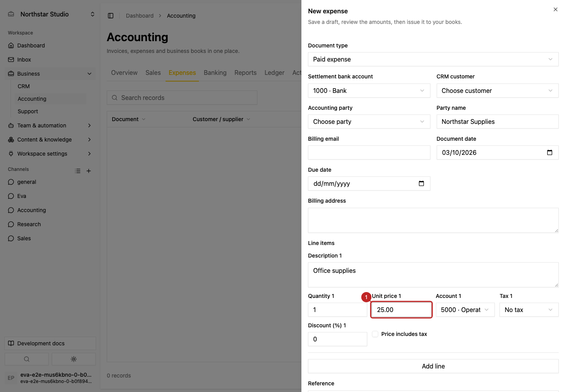Click the Unit price 1 field
This screenshot has width=565, height=392.
tap(401, 310)
